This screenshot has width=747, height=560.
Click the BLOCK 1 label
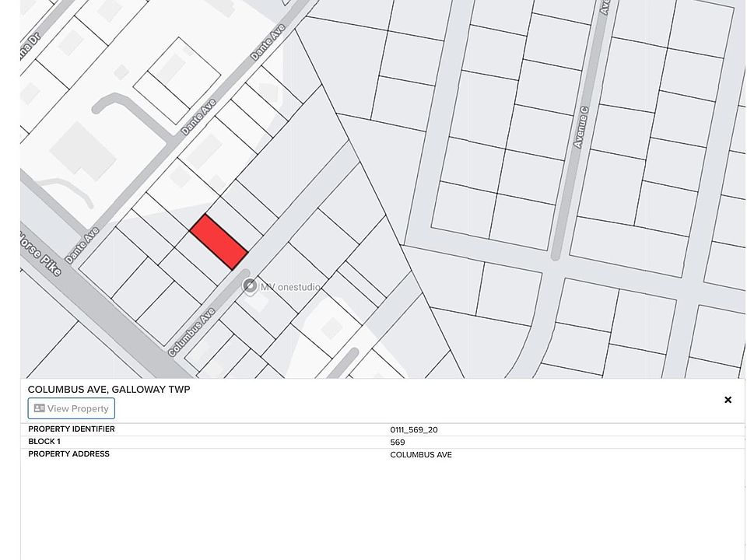(44, 442)
